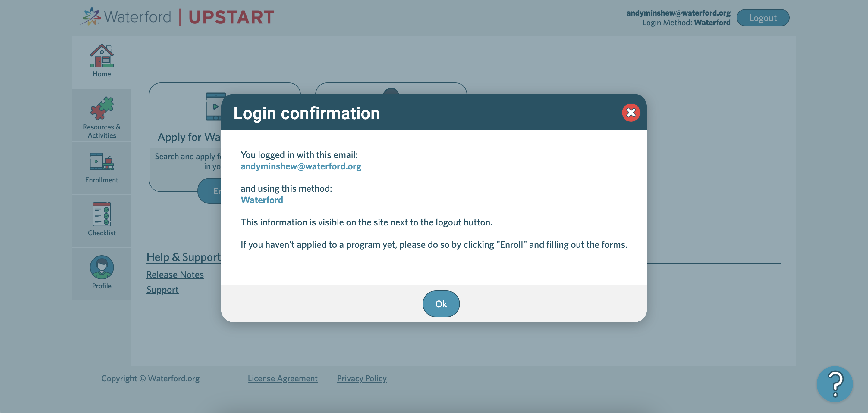Open the License Agreement page

(282, 378)
